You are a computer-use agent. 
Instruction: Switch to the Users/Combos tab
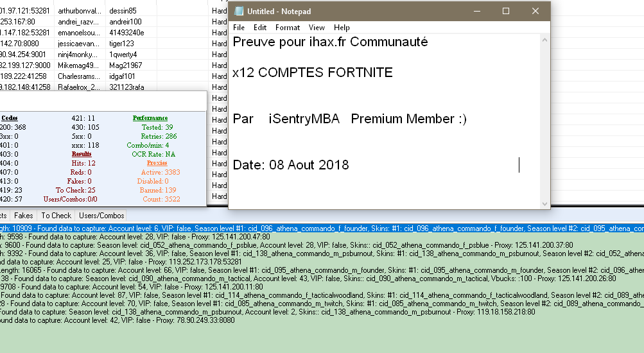pos(101,216)
